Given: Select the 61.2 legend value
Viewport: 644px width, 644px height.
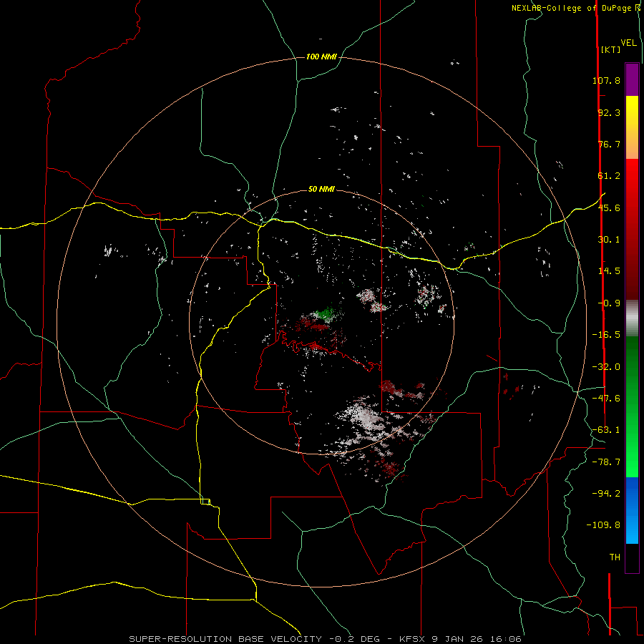Looking at the screenshot, I should [609, 176].
